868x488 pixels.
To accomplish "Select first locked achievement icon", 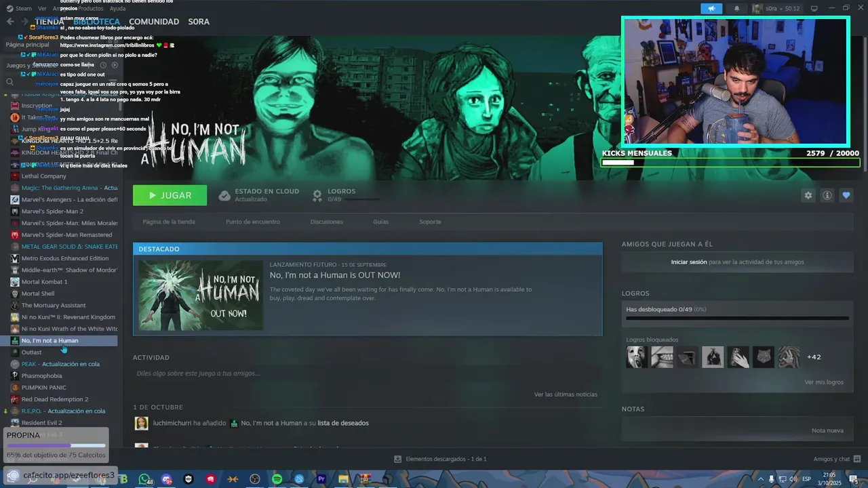I will (x=637, y=357).
